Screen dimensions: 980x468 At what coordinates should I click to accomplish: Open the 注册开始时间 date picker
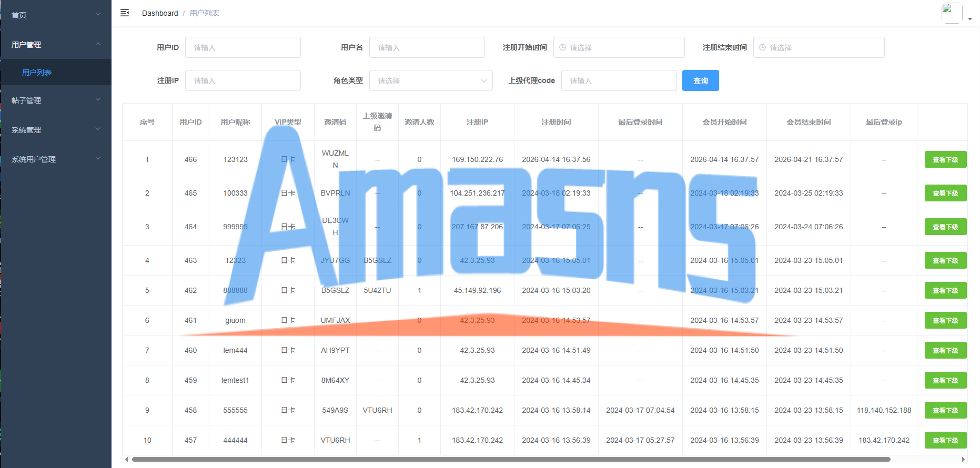pos(619,47)
